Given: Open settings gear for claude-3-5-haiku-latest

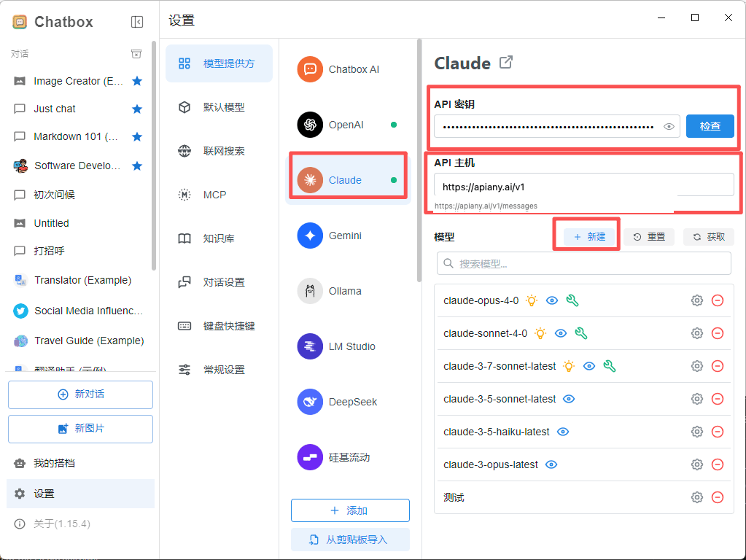Looking at the screenshot, I should pyautogui.click(x=697, y=432).
